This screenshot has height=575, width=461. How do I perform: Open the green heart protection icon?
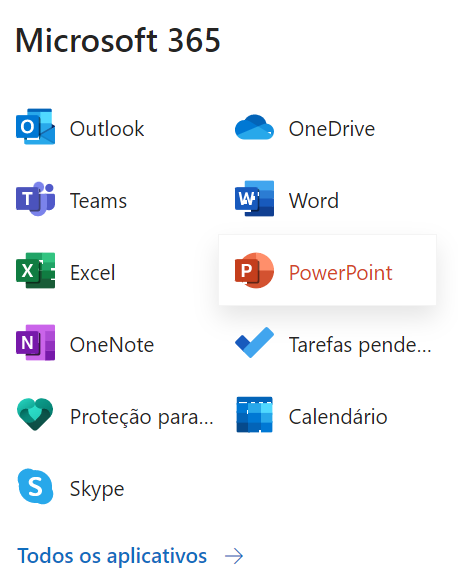[35, 414]
